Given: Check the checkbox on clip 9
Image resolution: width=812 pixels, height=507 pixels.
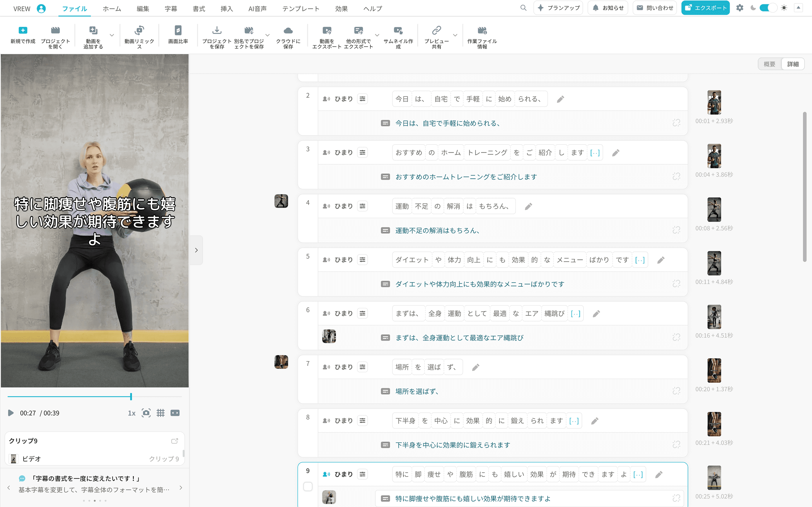Looking at the screenshot, I should click(x=308, y=486).
